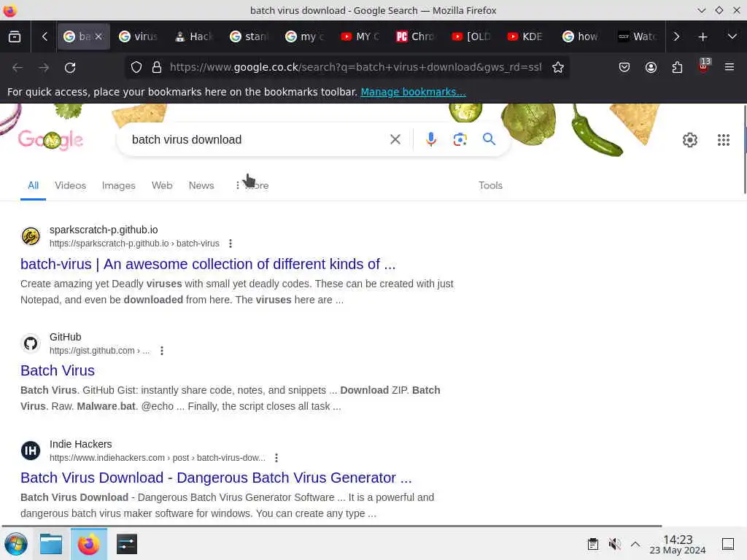Open tracking protection shield icon
Viewport: 747px width, 560px height.
pyautogui.click(x=136, y=68)
